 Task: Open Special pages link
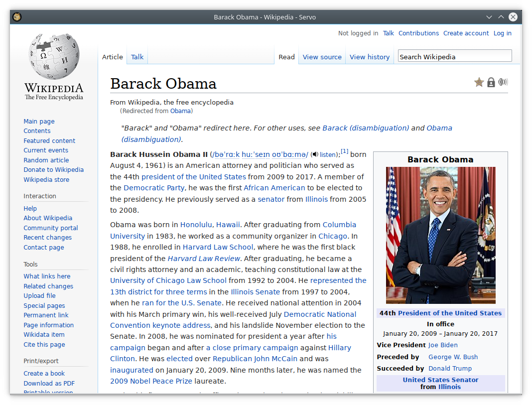pos(44,305)
